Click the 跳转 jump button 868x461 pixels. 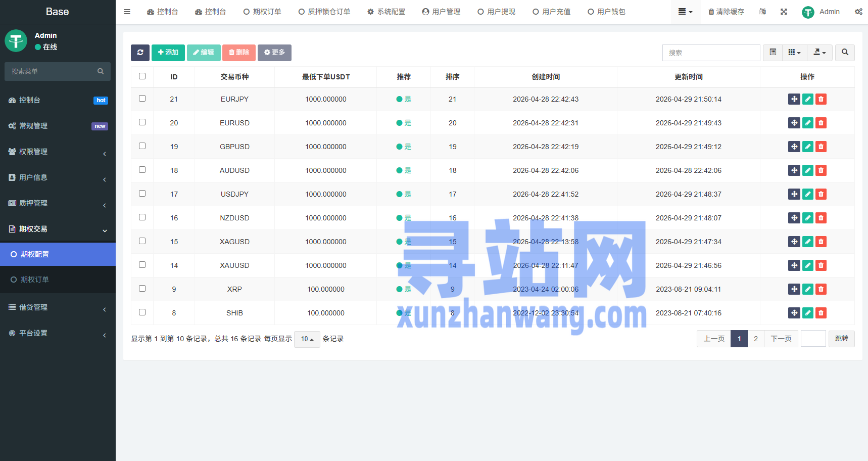click(x=842, y=339)
